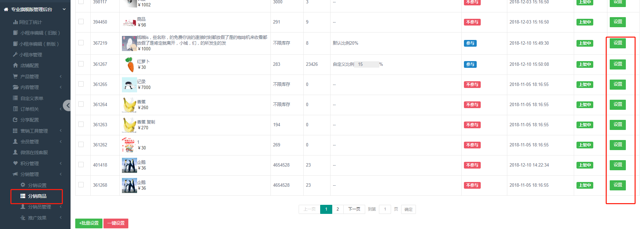Open 微信在线客服 in the sidebar
644x229 pixels.
point(34,152)
